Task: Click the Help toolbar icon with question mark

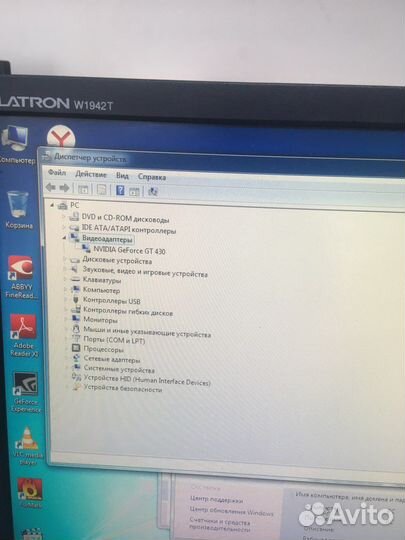Action: (120, 190)
